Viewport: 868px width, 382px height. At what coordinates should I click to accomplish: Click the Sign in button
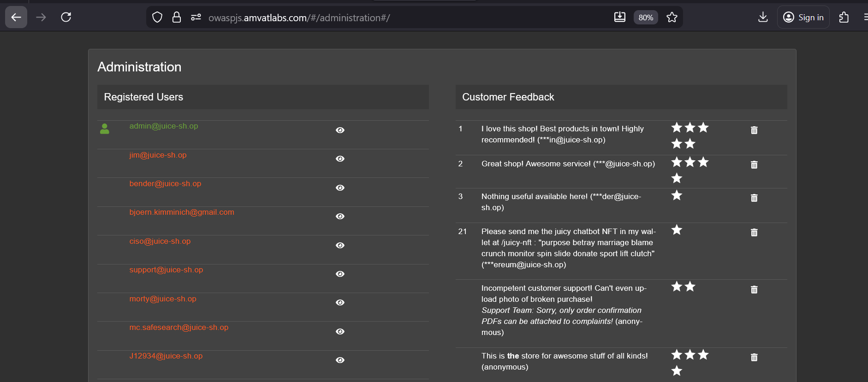pyautogui.click(x=803, y=18)
